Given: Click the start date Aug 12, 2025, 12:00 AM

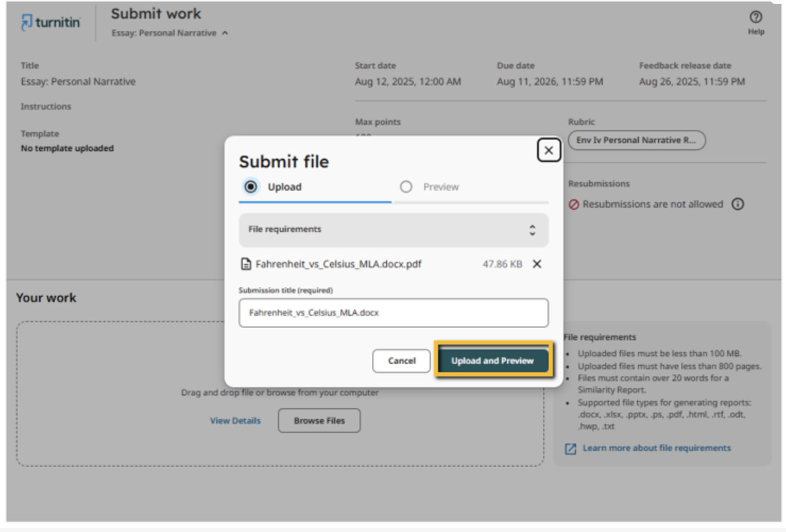Looking at the screenshot, I should (x=408, y=82).
